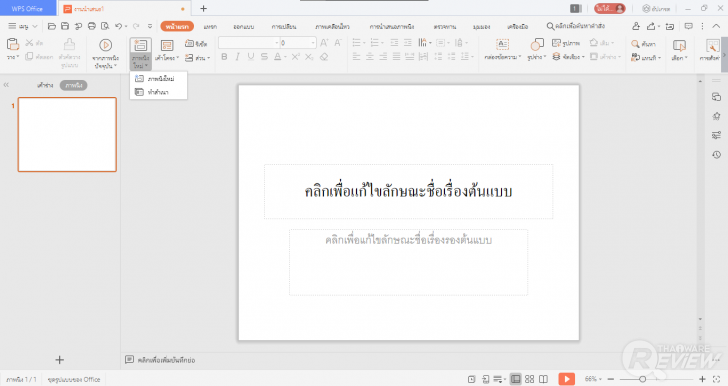Click the Redo arrow icon
Screen dimensions: 728x386
click(x=136, y=26)
